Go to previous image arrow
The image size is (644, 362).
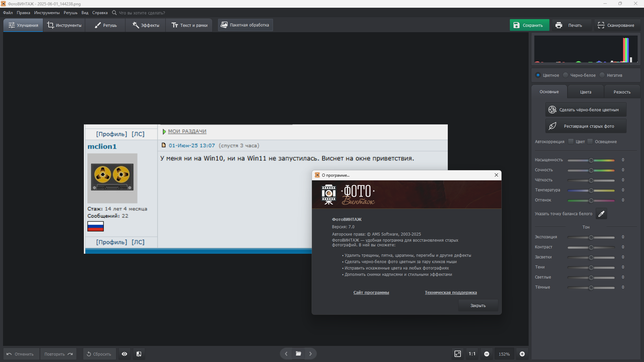coord(286,354)
